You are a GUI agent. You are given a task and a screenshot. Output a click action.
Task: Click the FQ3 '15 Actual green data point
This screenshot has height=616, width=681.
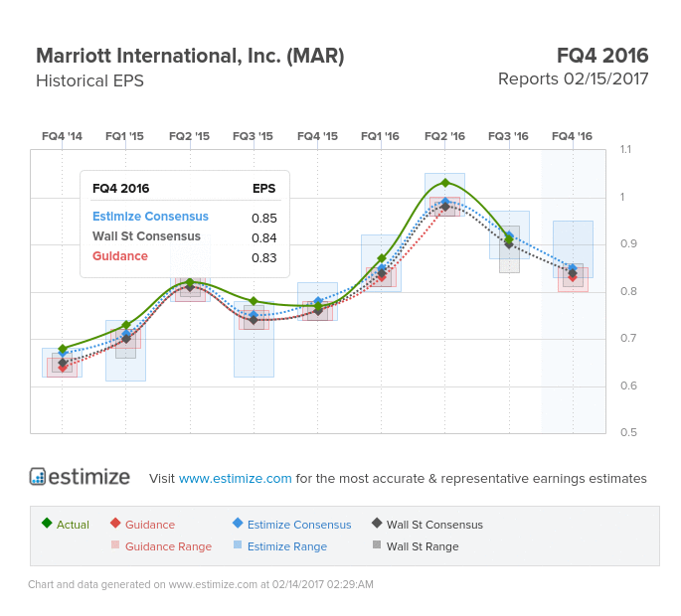(255, 301)
